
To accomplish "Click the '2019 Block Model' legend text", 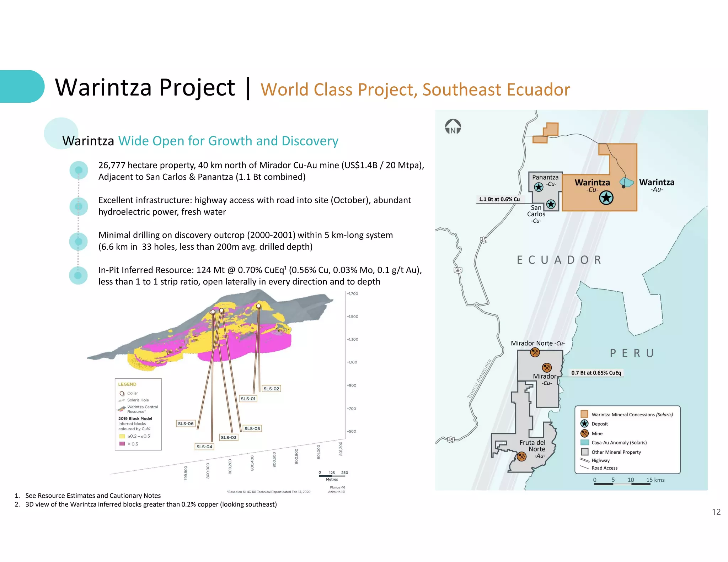I will (x=135, y=418).
